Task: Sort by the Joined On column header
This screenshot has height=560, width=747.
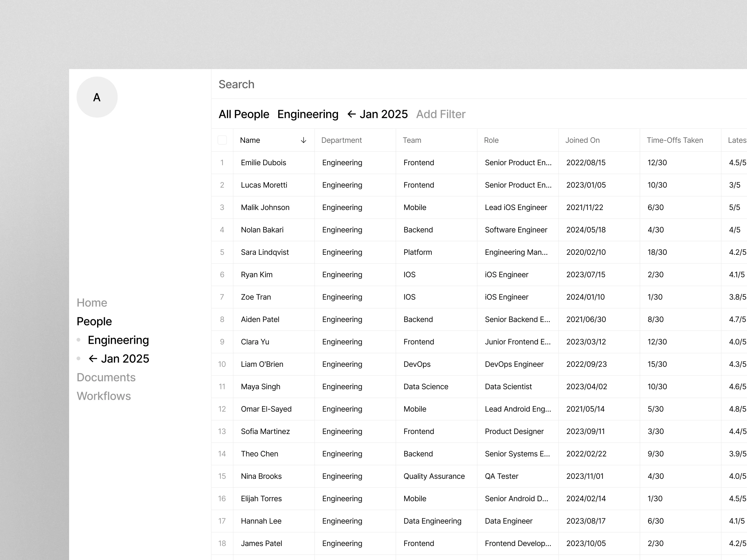Action: (583, 140)
